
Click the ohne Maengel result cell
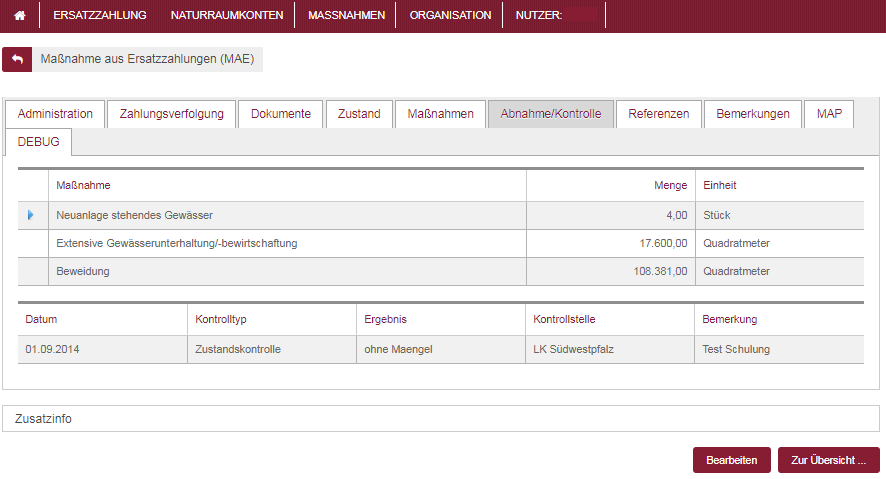click(x=441, y=349)
